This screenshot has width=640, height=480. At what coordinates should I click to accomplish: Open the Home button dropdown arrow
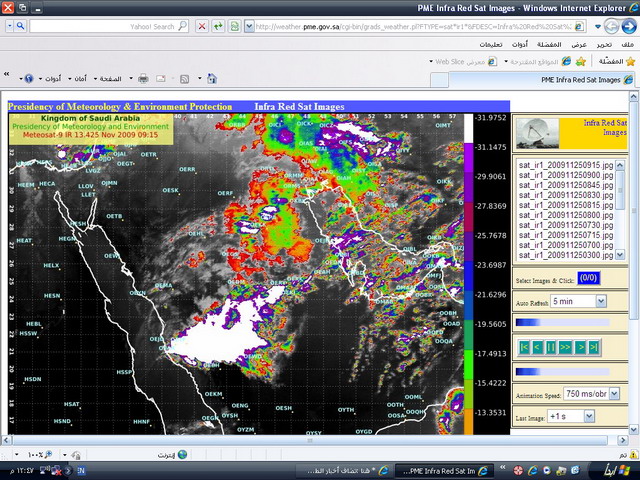(200, 78)
